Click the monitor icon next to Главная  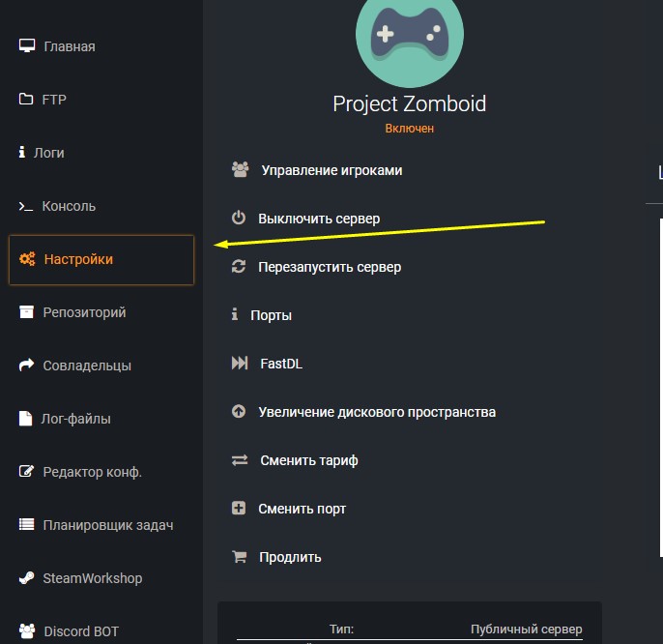tap(27, 45)
